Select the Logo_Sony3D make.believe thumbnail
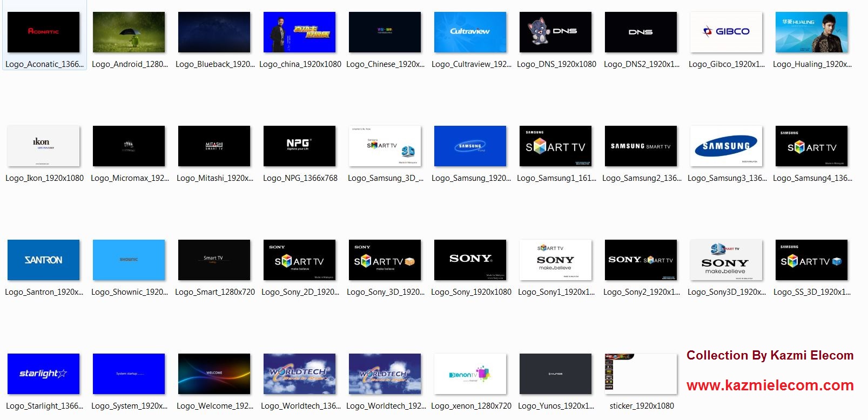Image resolution: width=868 pixels, height=420 pixels. click(x=726, y=260)
